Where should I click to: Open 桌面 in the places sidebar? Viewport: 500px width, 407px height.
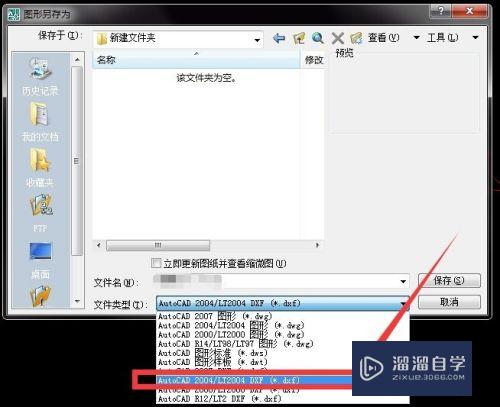tap(40, 260)
